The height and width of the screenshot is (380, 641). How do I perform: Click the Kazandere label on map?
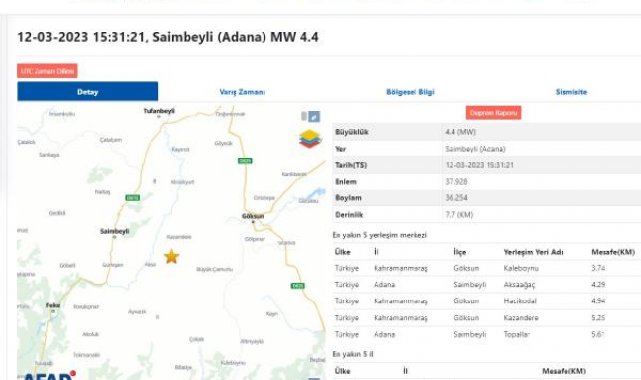[179, 237]
